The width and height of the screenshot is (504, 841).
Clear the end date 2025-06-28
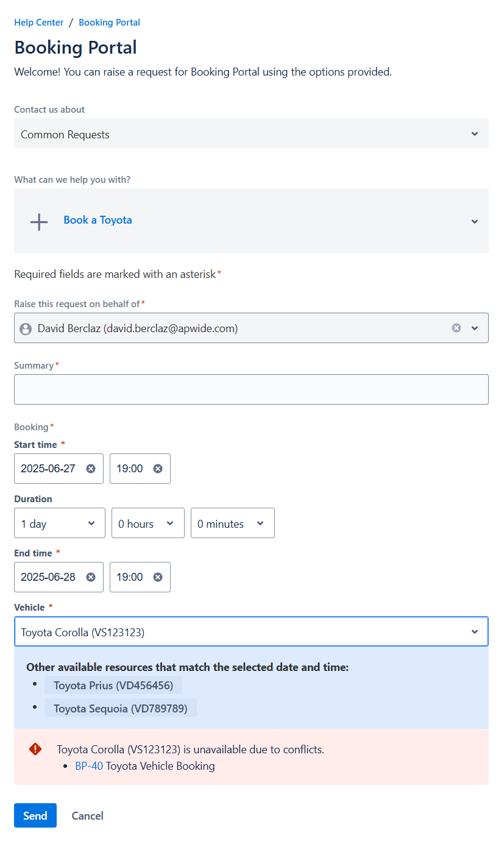[91, 577]
